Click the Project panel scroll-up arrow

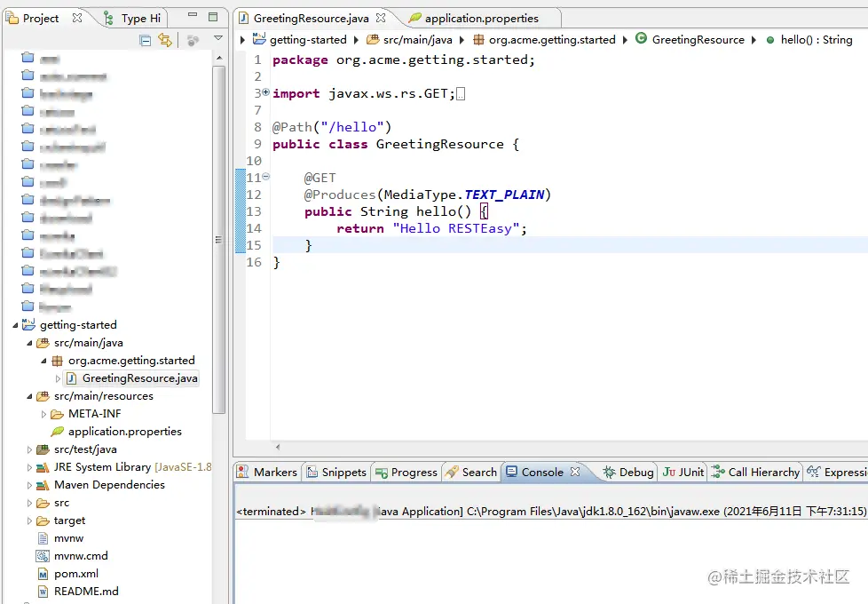tap(219, 58)
